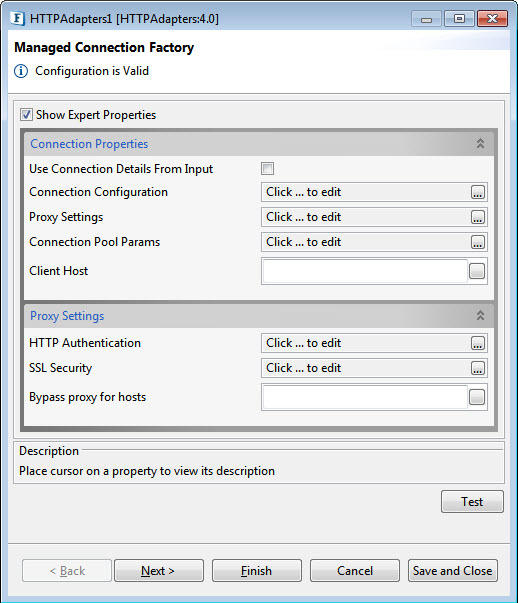Screen dimensions: 518x603
Task: Cancel the configuration dialog
Action: tap(355, 571)
